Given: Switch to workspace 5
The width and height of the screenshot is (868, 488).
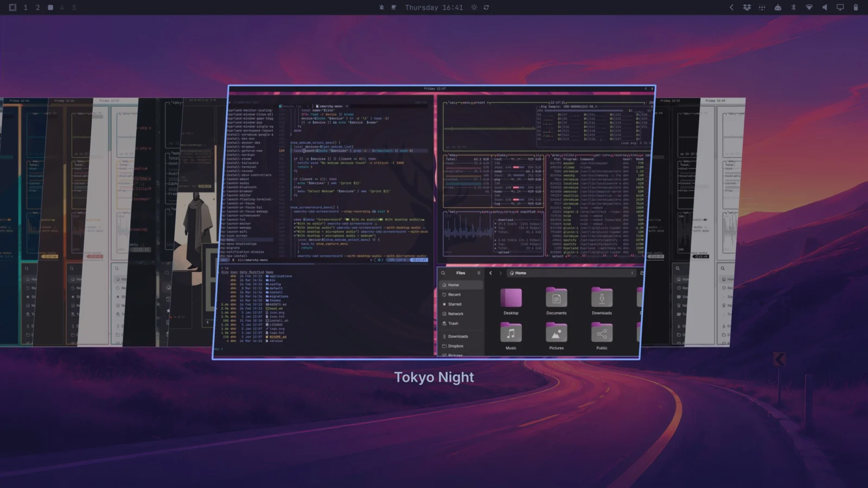Looking at the screenshot, I should coord(74,8).
